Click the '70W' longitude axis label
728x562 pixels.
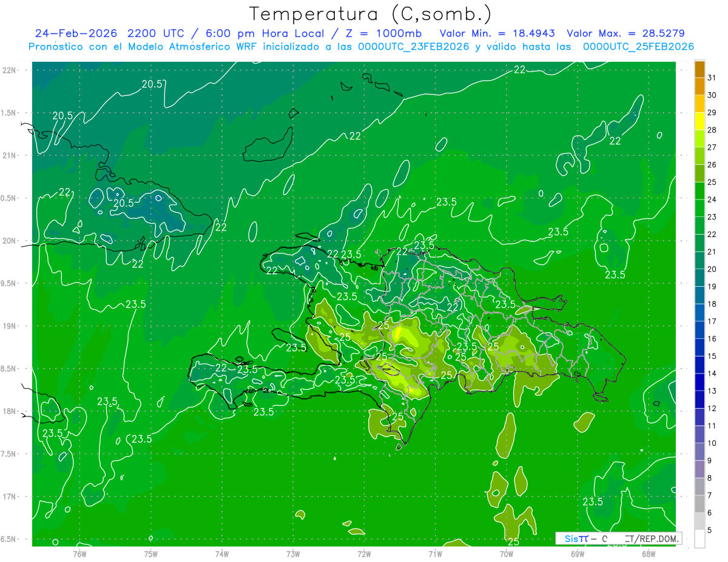point(507,554)
